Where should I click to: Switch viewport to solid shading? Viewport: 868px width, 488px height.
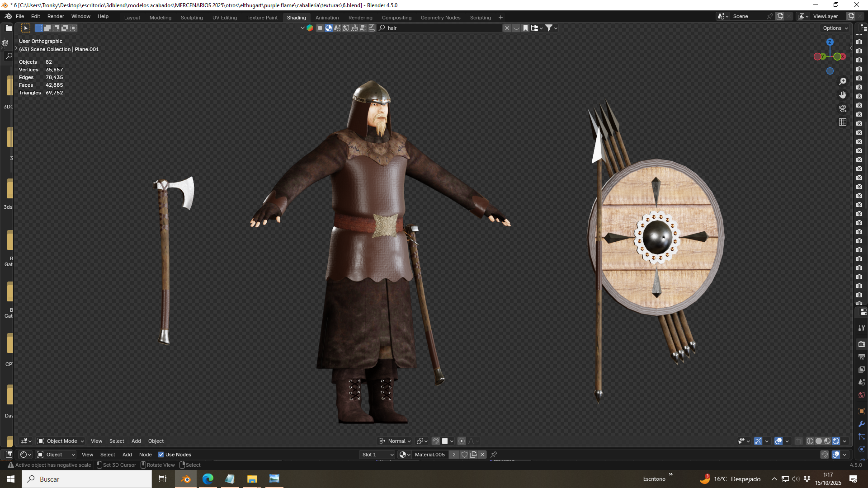coord(819,441)
